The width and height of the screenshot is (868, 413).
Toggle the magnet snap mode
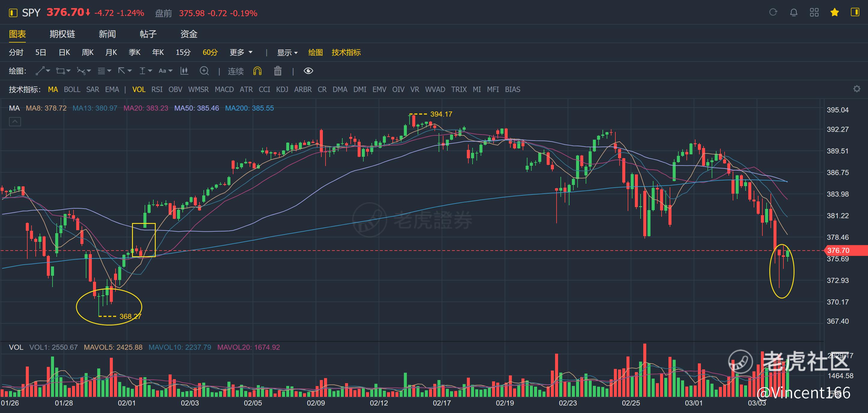click(x=257, y=71)
